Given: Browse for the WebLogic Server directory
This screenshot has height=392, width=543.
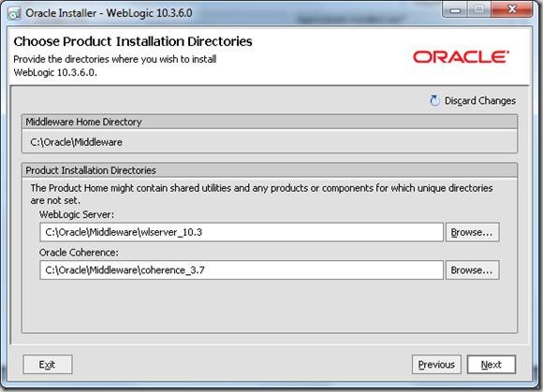Looking at the screenshot, I should (x=472, y=232).
